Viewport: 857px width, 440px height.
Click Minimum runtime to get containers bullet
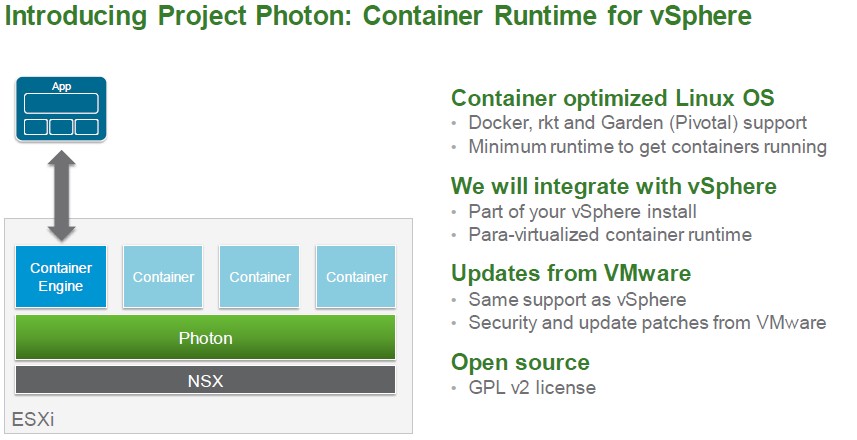pos(648,146)
